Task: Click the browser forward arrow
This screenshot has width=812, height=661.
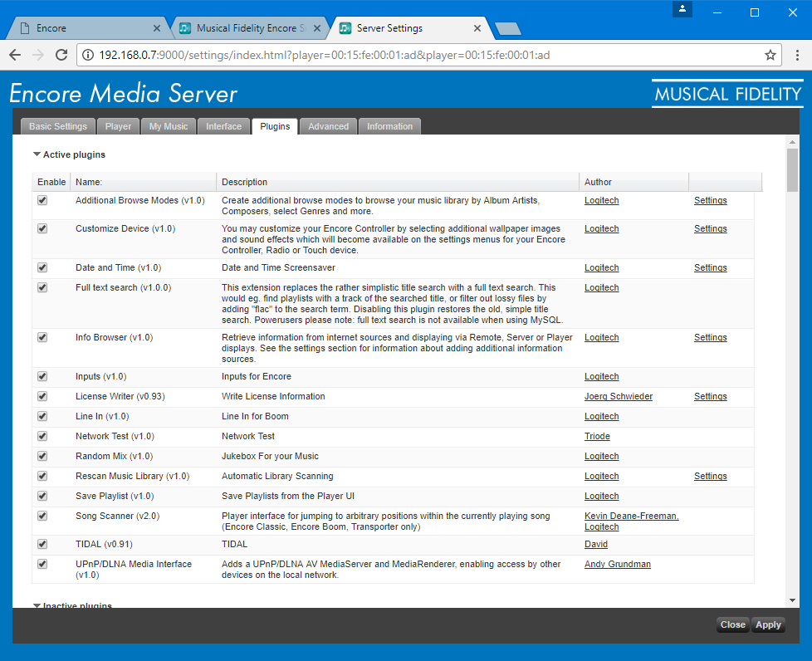Action: [x=38, y=55]
